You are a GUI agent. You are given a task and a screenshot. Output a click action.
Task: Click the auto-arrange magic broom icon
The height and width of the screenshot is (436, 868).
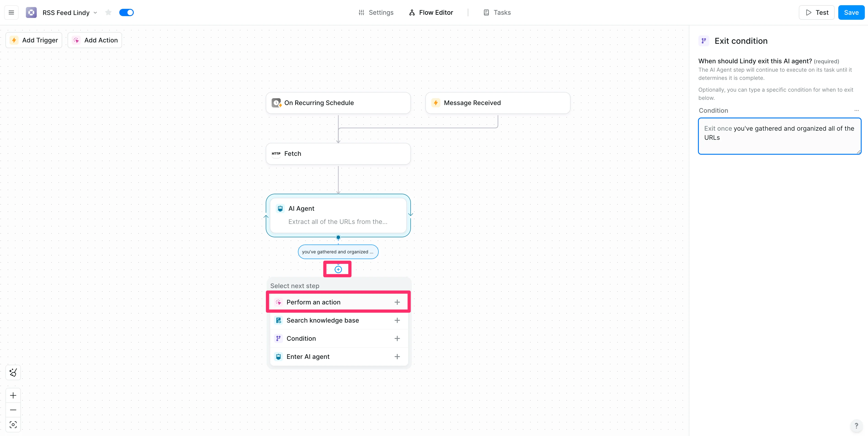pos(13,373)
